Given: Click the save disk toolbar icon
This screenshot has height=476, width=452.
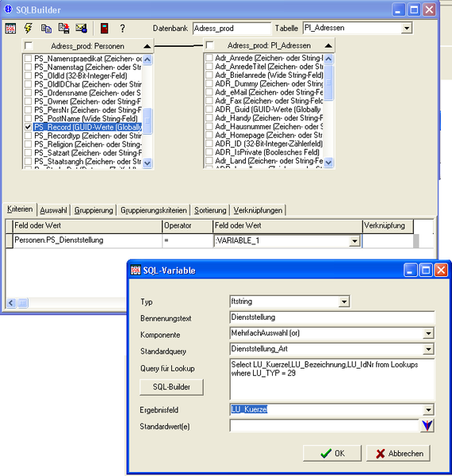Looking at the screenshot, I should click(63, 29).
